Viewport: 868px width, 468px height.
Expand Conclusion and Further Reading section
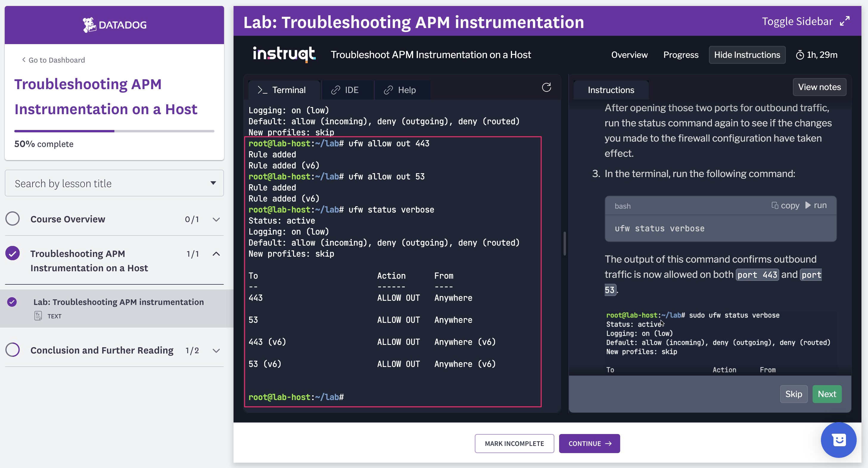[216, 351]
